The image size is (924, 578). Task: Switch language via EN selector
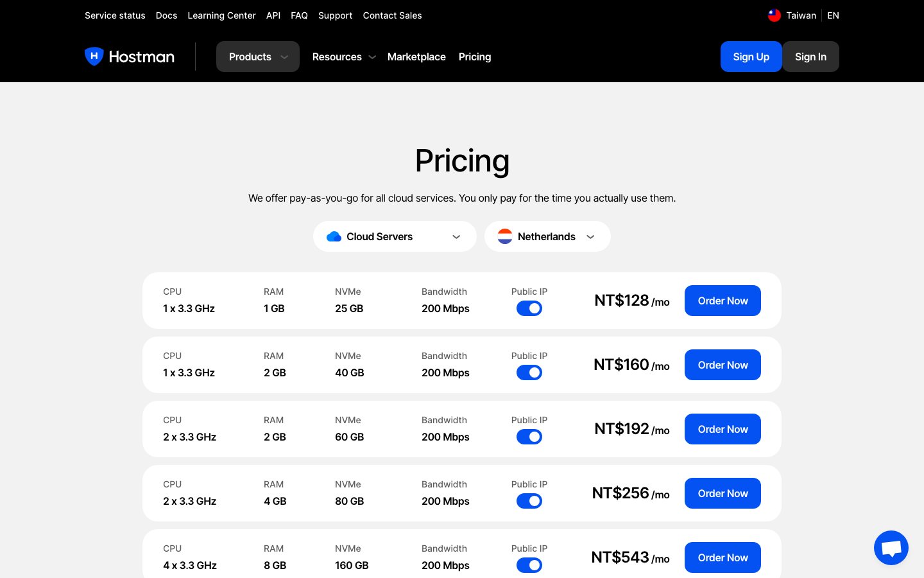833,15
